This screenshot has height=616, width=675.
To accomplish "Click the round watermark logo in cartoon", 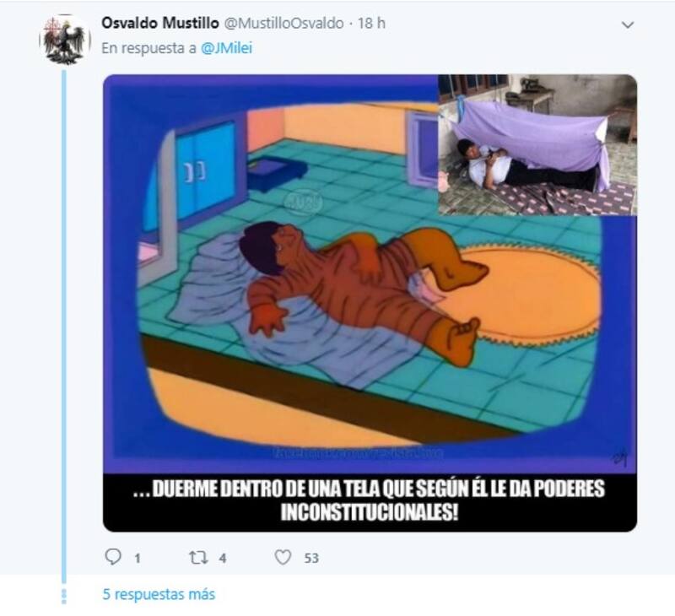I will coord(304,202).
